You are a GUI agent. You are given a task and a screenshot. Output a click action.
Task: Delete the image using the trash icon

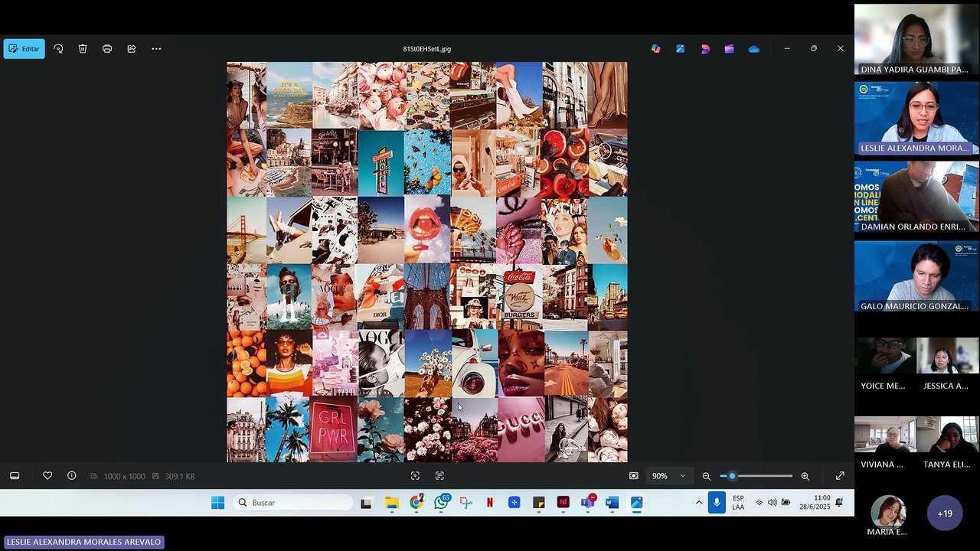pos(83,49)
